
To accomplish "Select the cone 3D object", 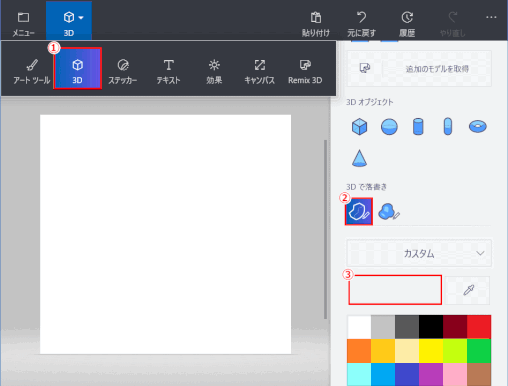I will click(x=359, y=158).
